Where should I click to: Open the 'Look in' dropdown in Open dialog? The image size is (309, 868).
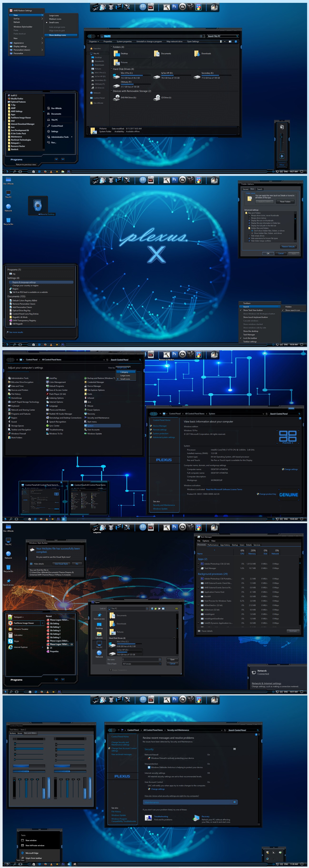[x=128, y=608]
